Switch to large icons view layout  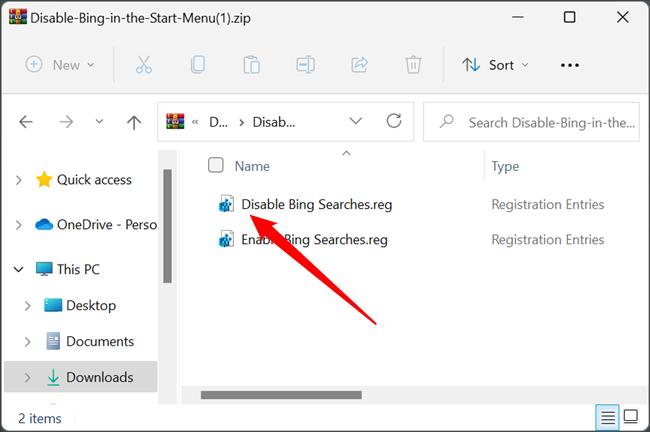point(630,416)
